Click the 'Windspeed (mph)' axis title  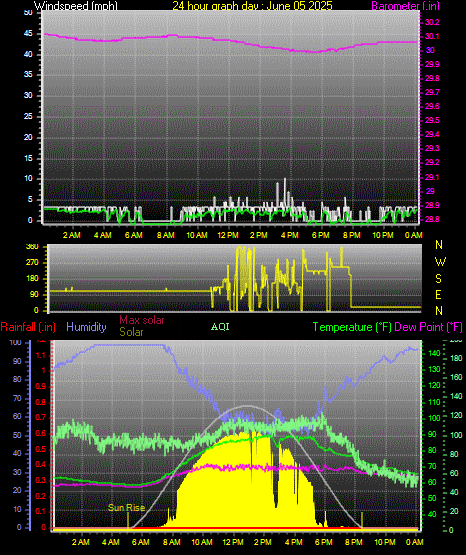point(76,6)
